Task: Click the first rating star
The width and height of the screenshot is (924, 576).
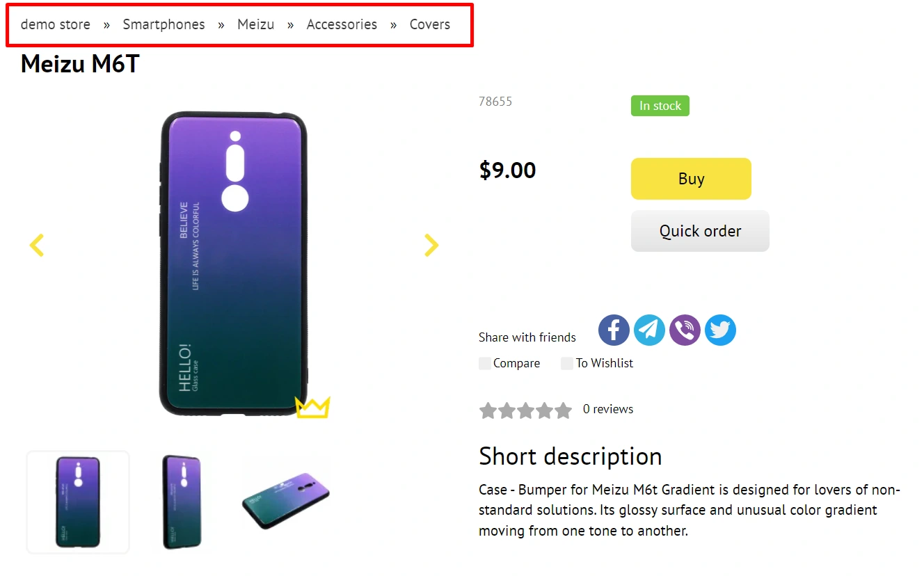Action: pyautogui.click(x=488, y=410)
